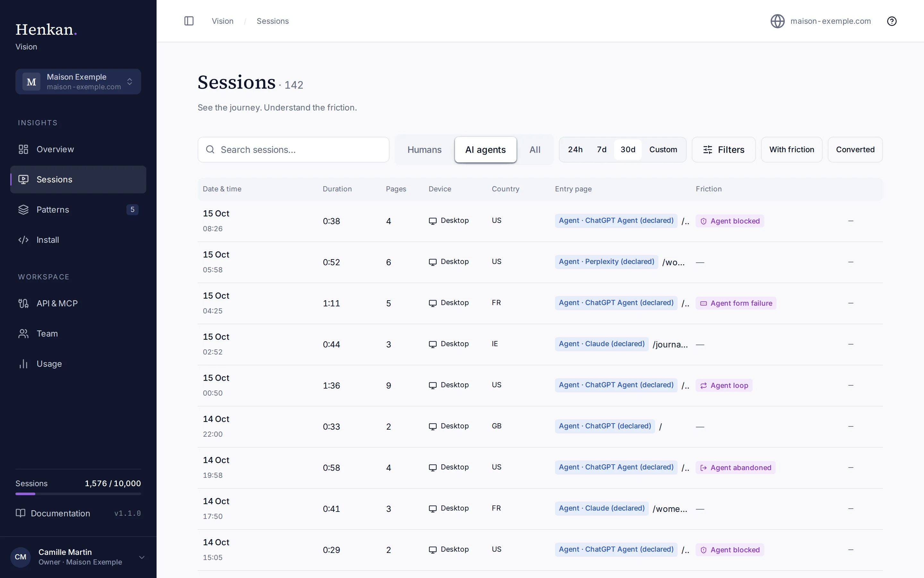Focus the Search sessions field
Image resolution: width=924 pixels, height=578 pixels.
pos(293,149)
